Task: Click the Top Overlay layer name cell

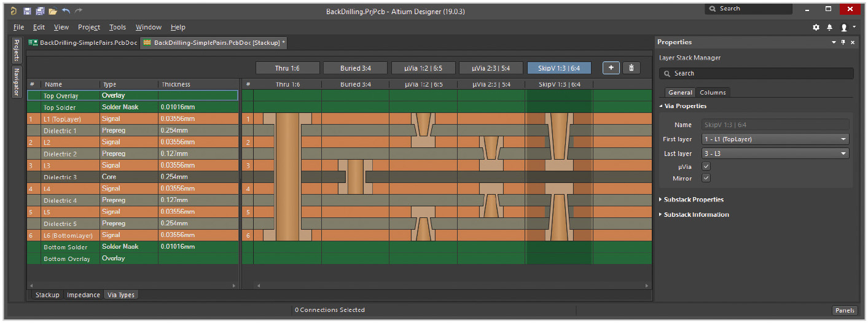Action: 70,96
